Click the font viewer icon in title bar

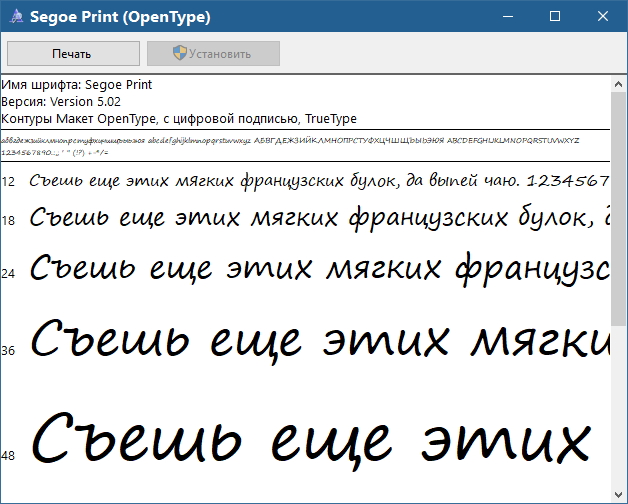16,16
